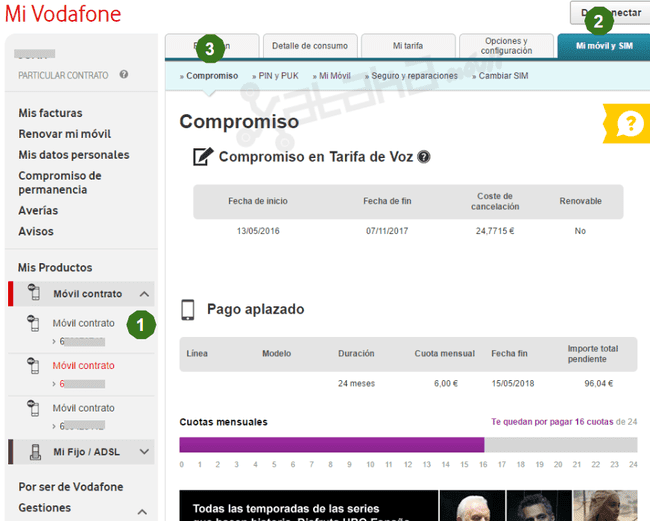Click the purple Cuotas mensuales progress bar
Screen dimensions: 650x521
332,445
